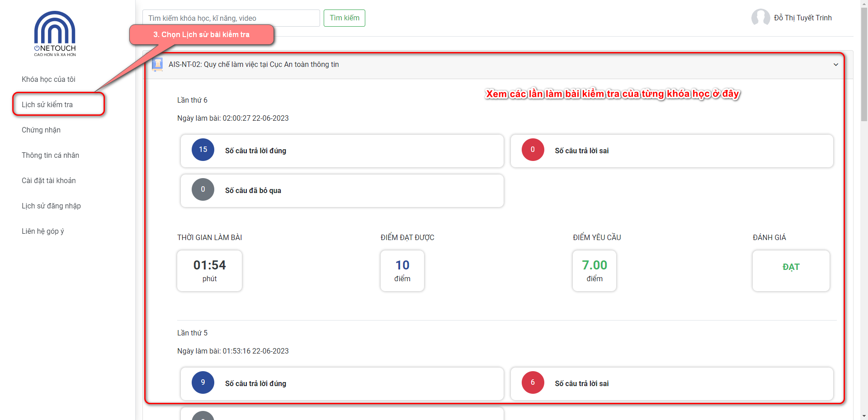Click the gray badge showing 0 skipped questions
Image resolution: width=868 pixels, height=420 pixels.
tap(203, 189)
